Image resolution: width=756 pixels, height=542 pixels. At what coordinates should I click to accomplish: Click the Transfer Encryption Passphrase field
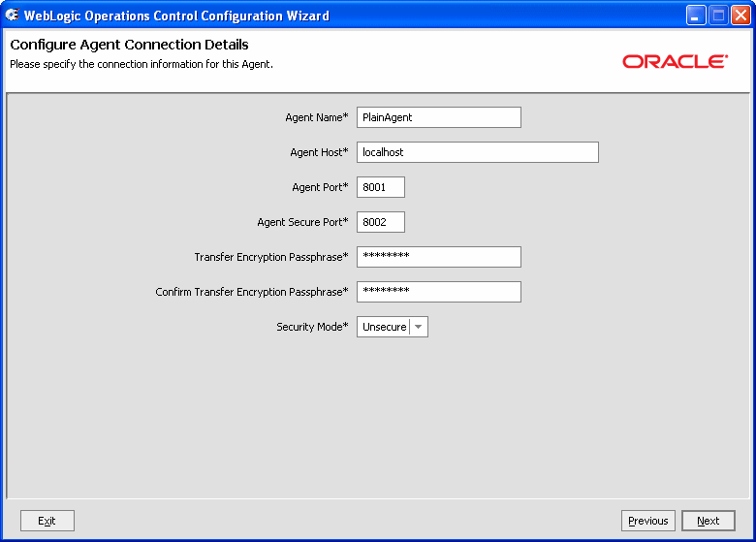tap(439, 257)
